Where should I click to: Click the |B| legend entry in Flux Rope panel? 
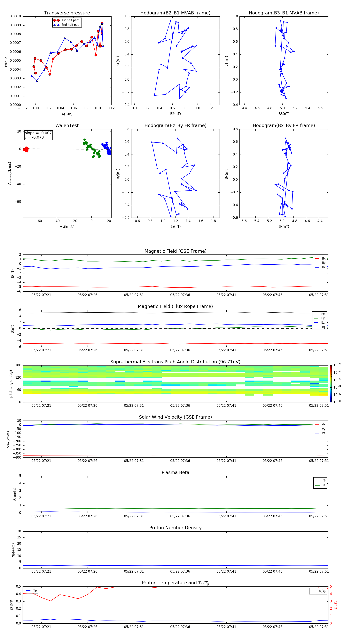(320, 327)
